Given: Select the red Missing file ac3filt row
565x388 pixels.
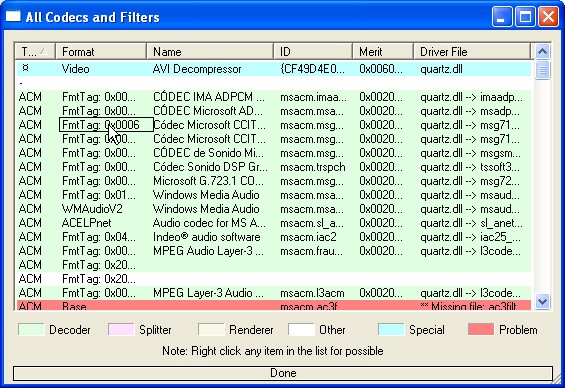Looking at the screenshot, I should click(x=274, y=305).
